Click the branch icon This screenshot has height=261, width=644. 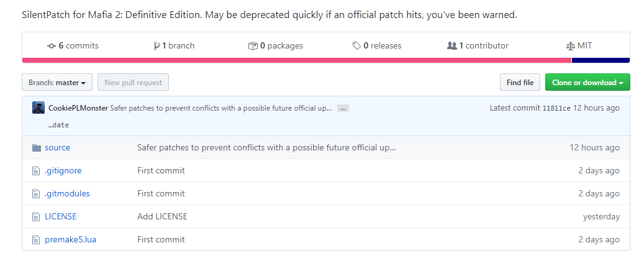pyautogui.click(x=156, y=46)
